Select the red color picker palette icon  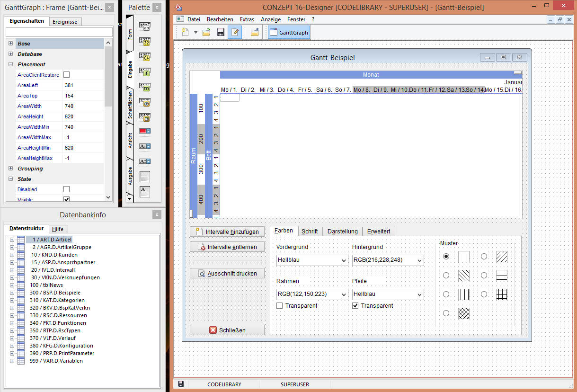(144, 131)
